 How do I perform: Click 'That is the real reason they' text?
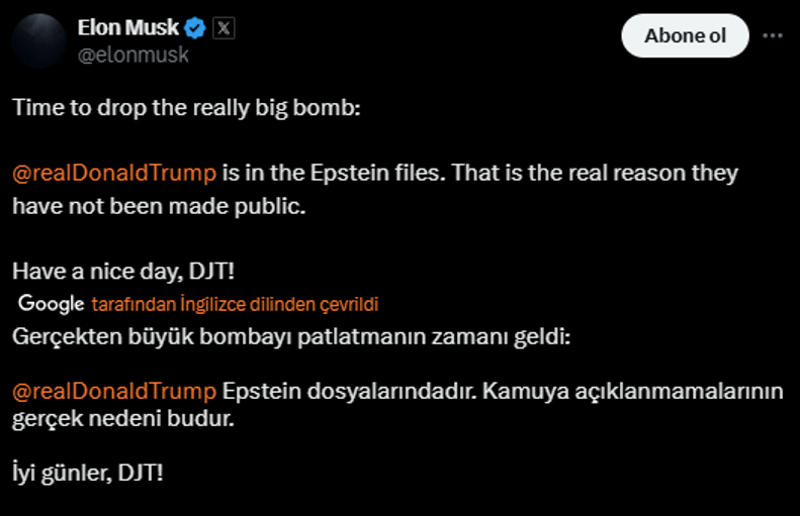point(595,173)
